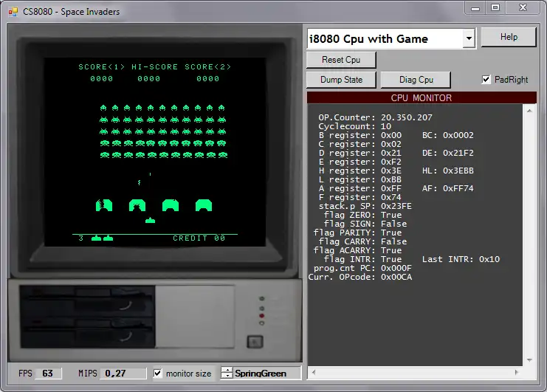Click the flag SIGN: False line

365,224
